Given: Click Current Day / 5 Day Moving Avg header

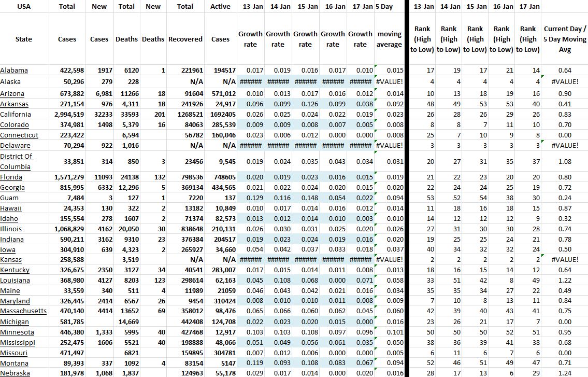Looking at the screenshot, I should tap(565, 39).
